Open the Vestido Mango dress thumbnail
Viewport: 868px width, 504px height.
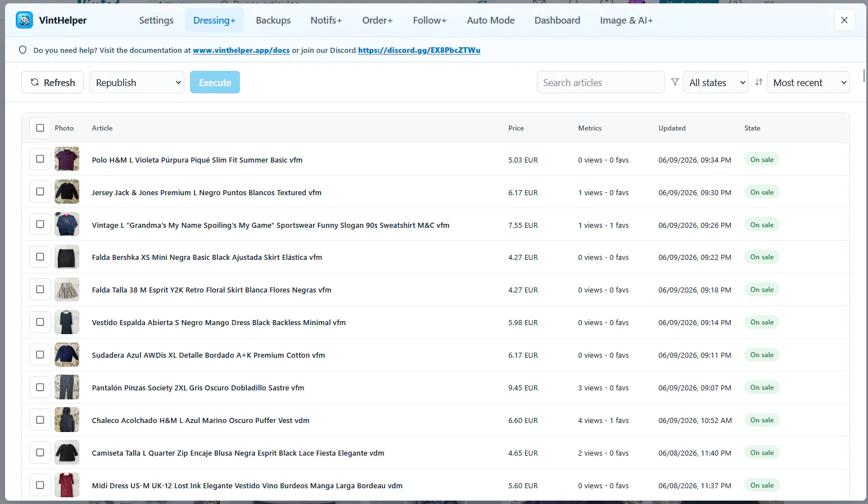(x=67, y=322)
